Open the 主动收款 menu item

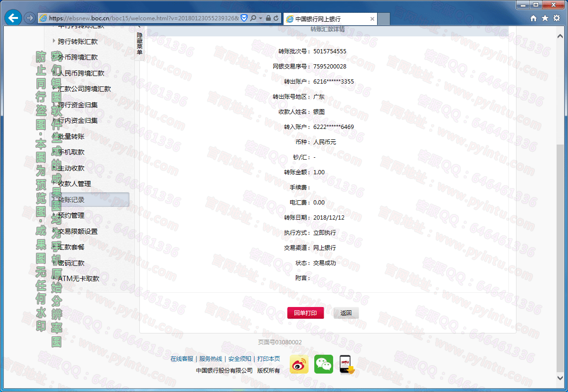(71, 168)
